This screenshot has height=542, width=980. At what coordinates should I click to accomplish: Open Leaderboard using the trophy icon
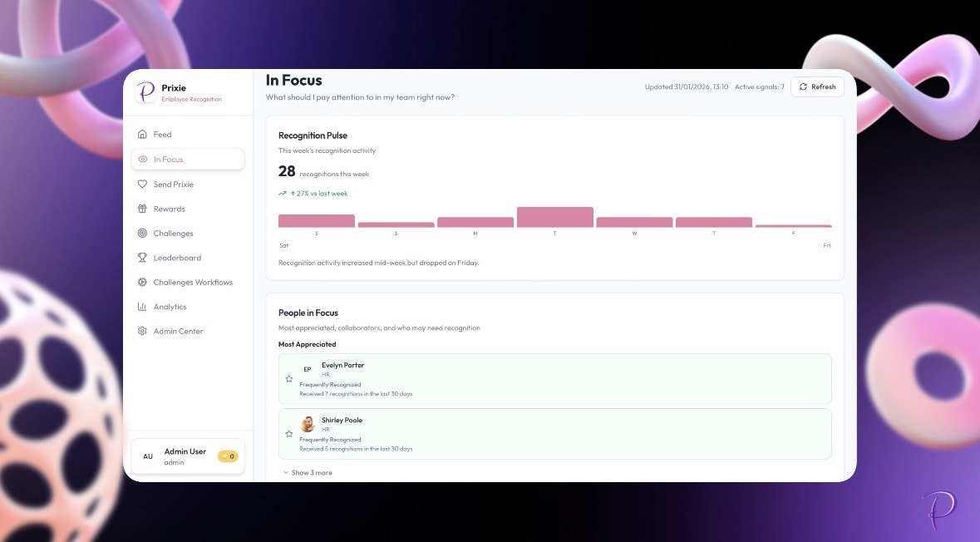[142, 258]
